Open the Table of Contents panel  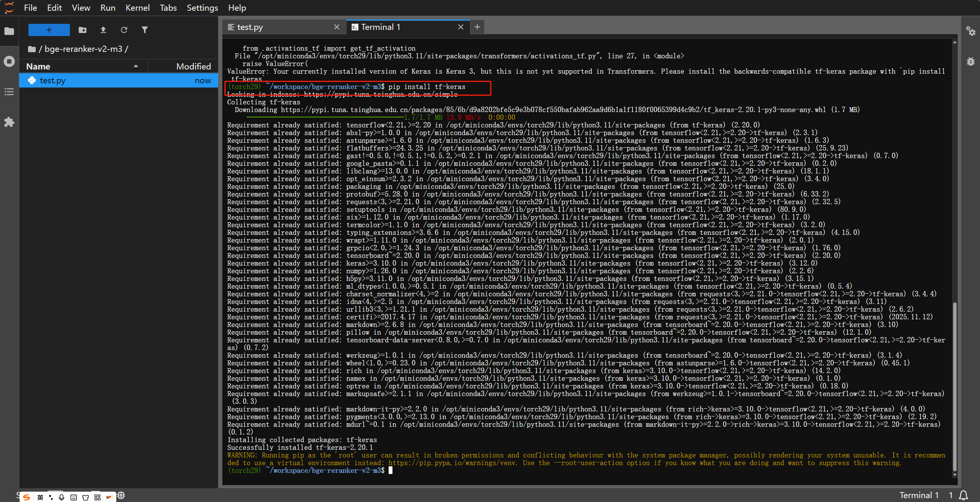pos(9,92)
